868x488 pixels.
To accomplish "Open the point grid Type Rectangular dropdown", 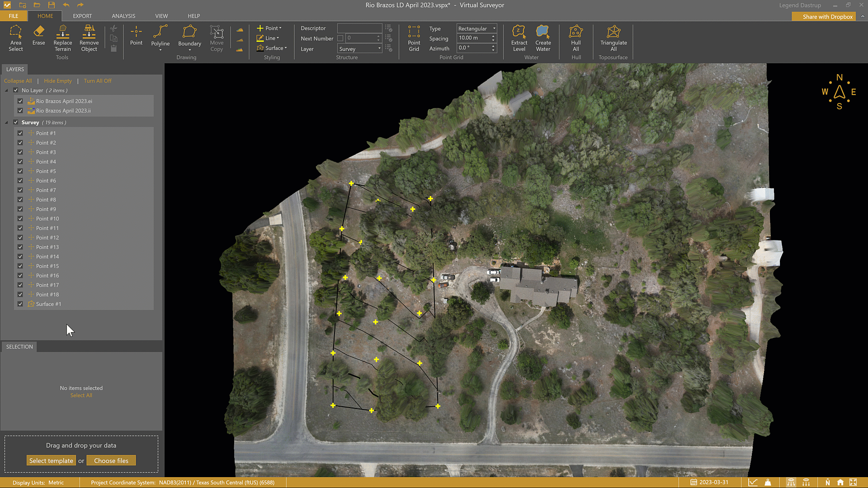I will click(x=476, y=28).
